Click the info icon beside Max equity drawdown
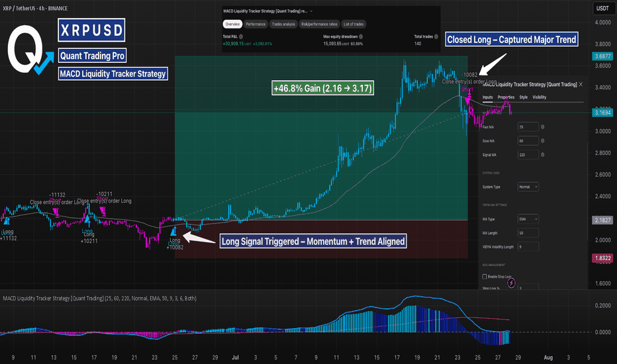The height and width of the screenshot is (364, 617). pos(361,36)
